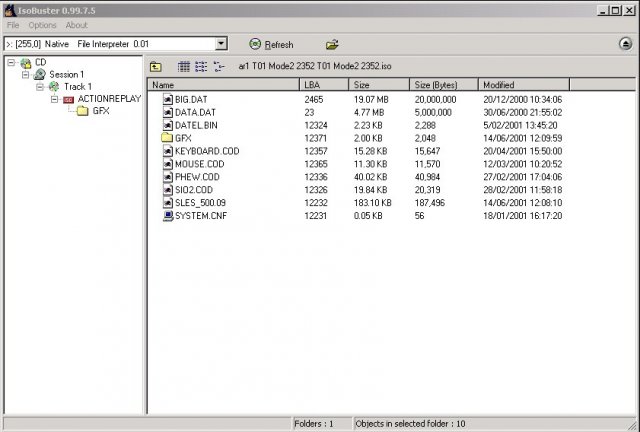
Task: Sort by LBA column header
Action: [324, 85]
